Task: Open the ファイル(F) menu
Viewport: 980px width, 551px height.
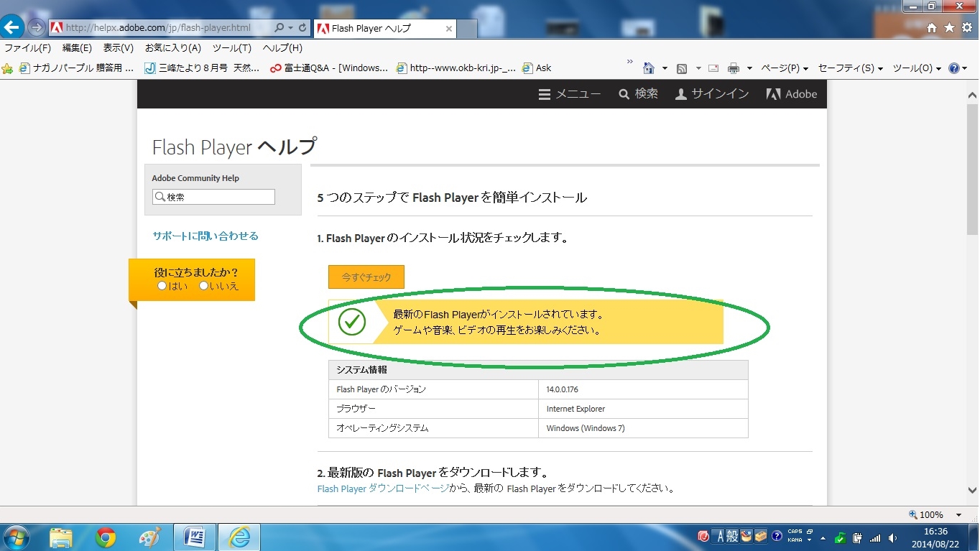Action: click(28, 48)
